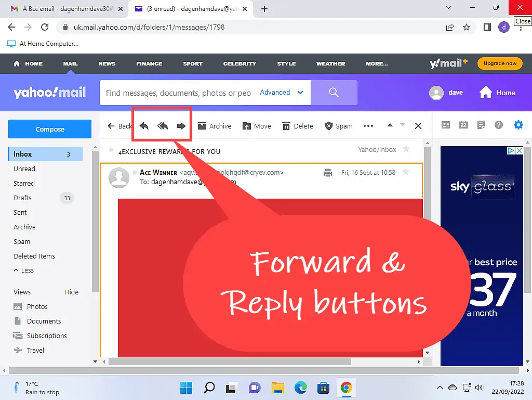Open Yahoo Mail settings gear
This screenshot has width=532, height=400.
(x=518, y=125)
